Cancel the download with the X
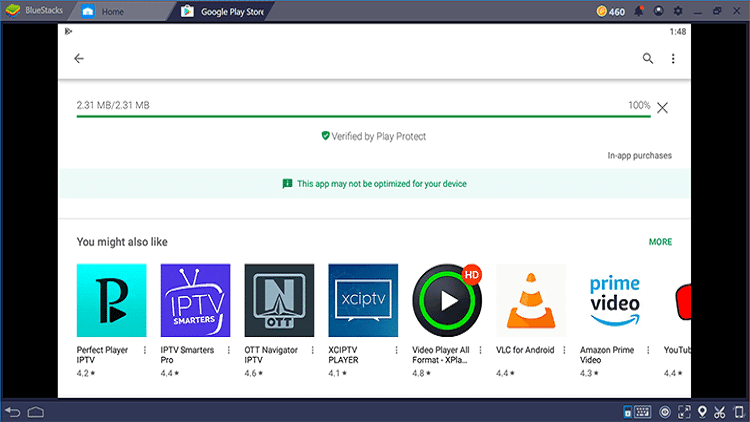The width and height of the screenshot is (750, 422). pyautogui.click(x=662, y=108)
